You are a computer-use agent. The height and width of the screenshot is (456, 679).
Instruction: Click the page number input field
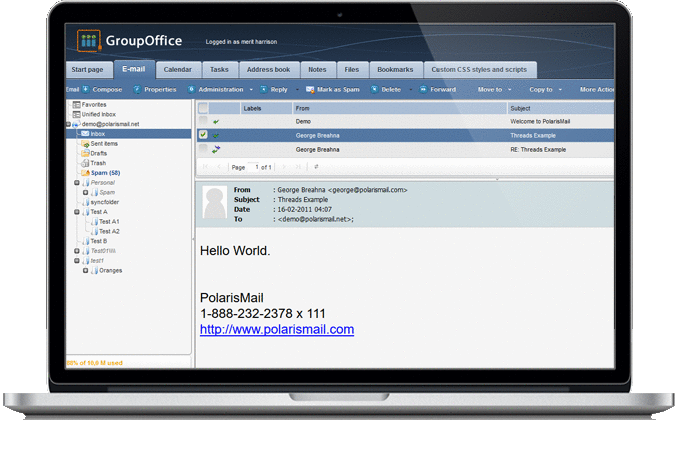click(253, 167)
